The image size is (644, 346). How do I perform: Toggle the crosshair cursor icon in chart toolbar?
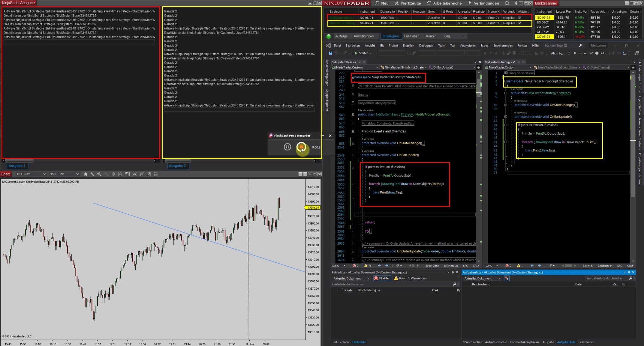pyautogui.click(x=113, y=174)
